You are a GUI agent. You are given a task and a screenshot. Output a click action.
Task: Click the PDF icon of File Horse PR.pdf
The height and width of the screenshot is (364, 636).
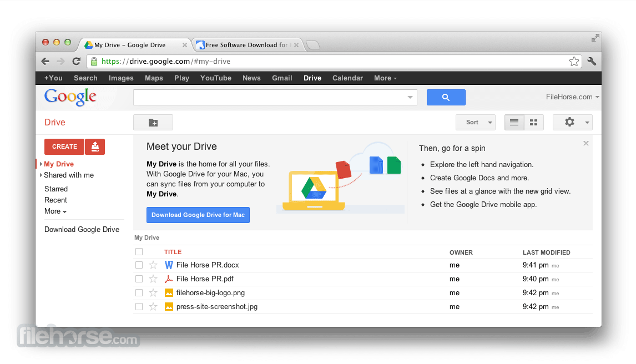pos(169,279)
